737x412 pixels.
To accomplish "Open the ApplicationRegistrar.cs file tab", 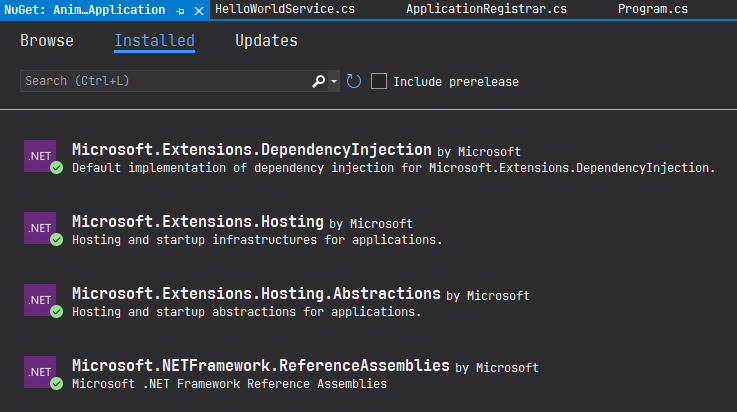I will coord(486,10).
